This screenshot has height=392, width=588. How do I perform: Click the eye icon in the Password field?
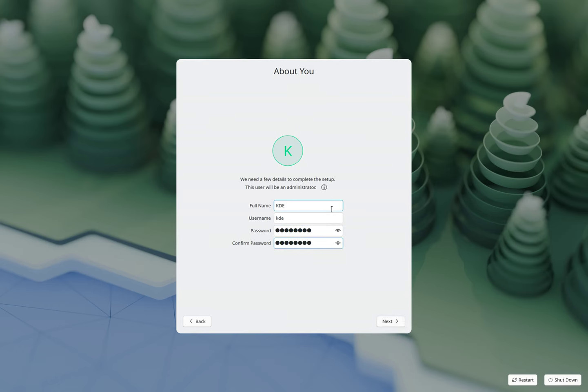tap(337, 230)
